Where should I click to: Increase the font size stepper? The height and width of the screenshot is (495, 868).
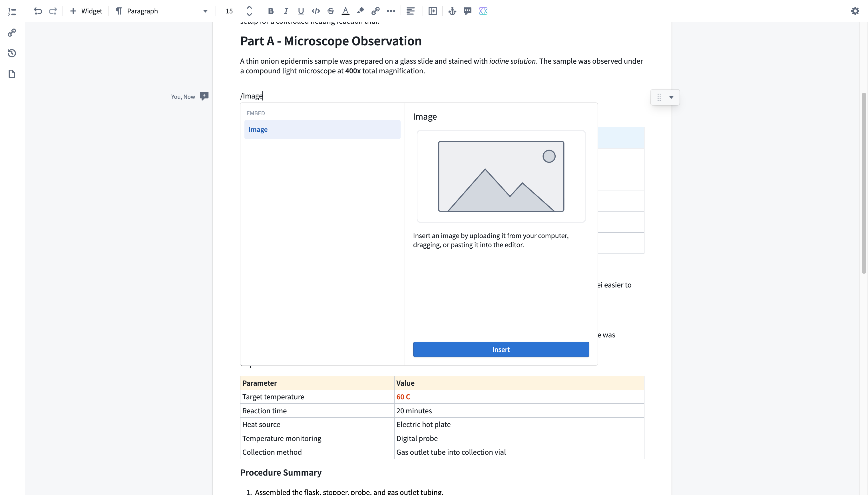point(249,7)
